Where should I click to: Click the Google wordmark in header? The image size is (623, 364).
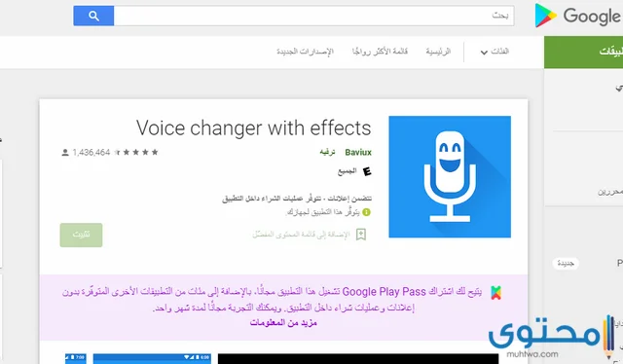(x=592, y=17)
